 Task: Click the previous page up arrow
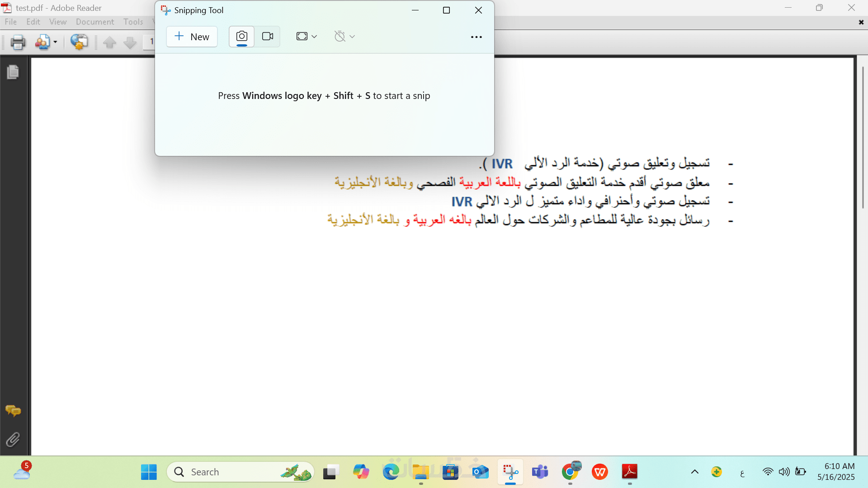(109, 42)
